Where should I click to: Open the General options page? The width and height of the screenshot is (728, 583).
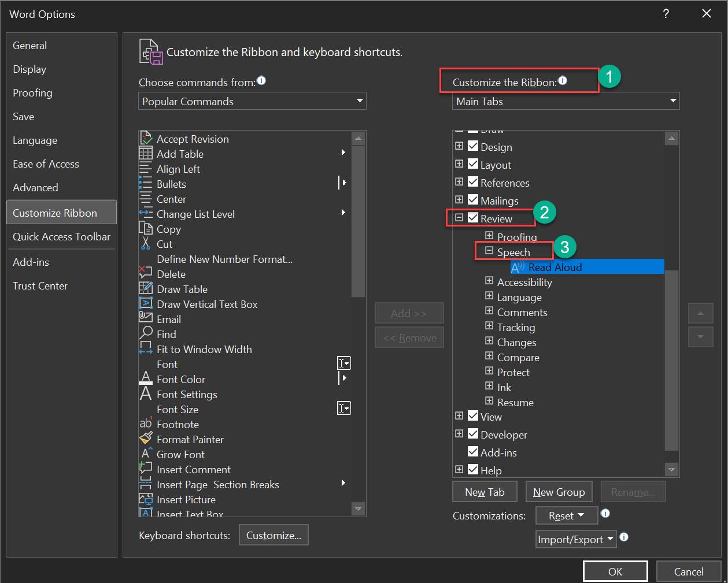(61, 45)
